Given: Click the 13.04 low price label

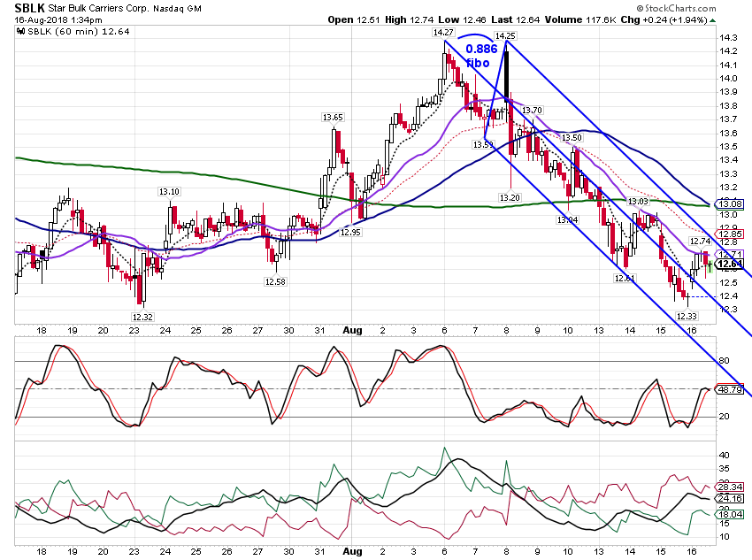Looking at the screenshot, I should point(567,220).
